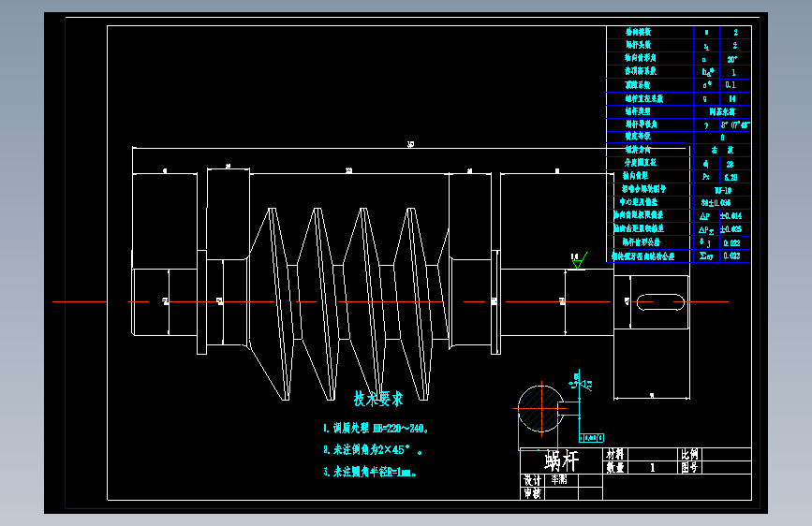Click the 蜗杆类型 parameter label
Viewport: 812px width, 526px height.
[x=638, y=111]
